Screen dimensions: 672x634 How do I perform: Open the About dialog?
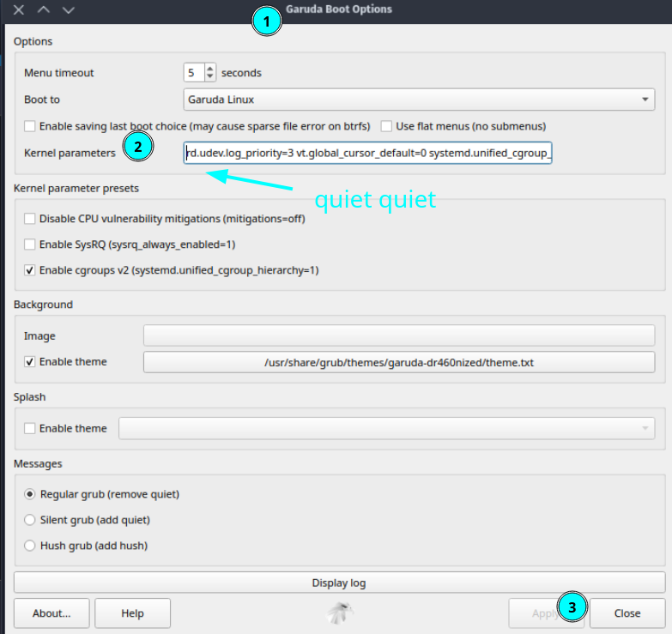pyautogui.click(x=51, y=613)
